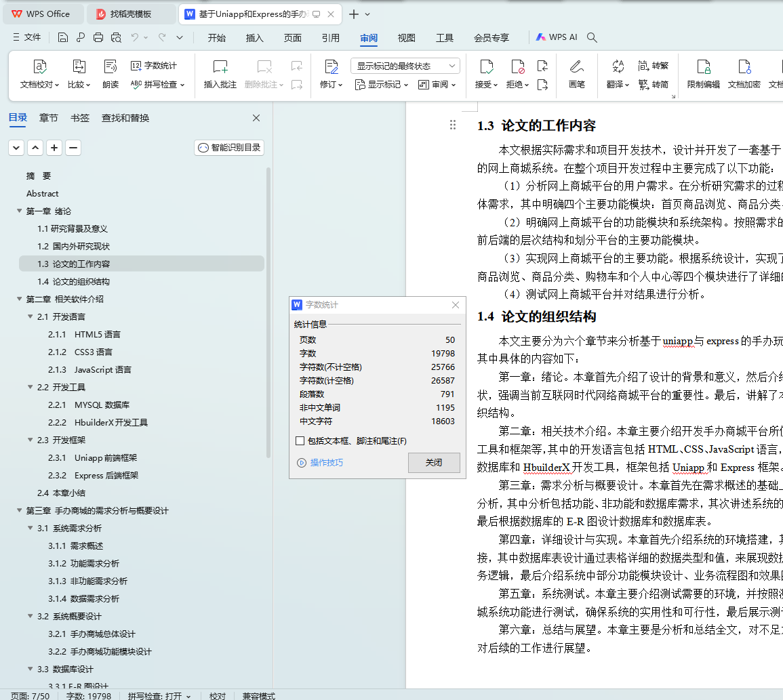Switch to the 视图 ribbon tab
Image resolution: width=783 pixels, height=700 pixels.
click(406, 38)
